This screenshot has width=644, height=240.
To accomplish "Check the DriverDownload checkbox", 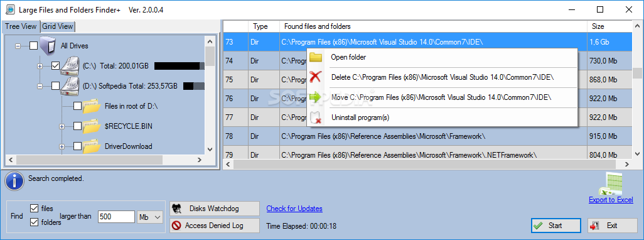I will click(x=77, y=146).
